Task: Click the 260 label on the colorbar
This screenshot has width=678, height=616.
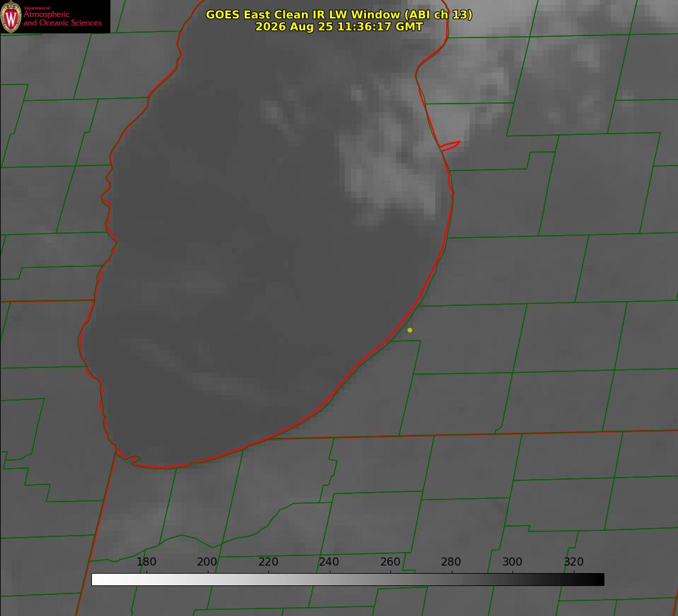Action: 390,562
